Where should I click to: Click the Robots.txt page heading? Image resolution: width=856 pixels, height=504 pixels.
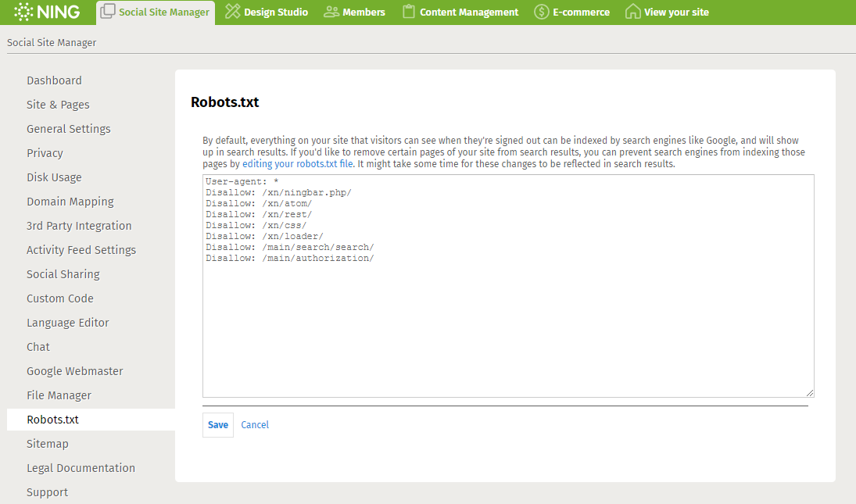[225, 102]
